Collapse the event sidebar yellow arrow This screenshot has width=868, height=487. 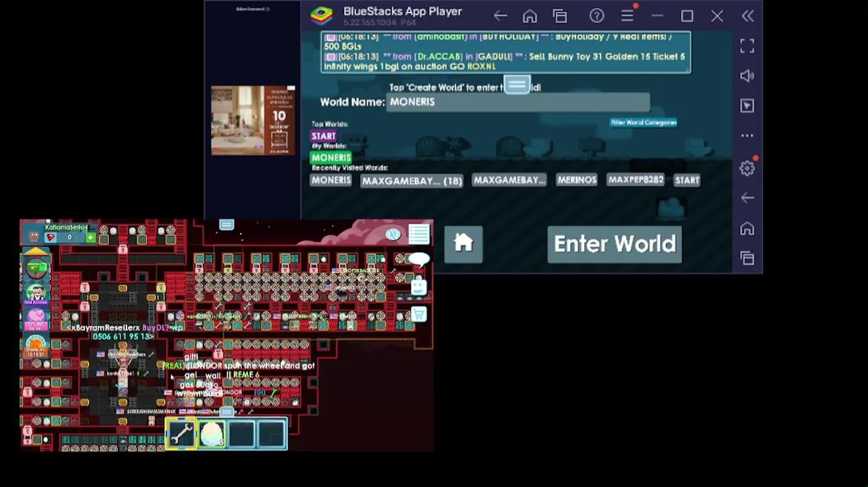[x=36, y=252]
